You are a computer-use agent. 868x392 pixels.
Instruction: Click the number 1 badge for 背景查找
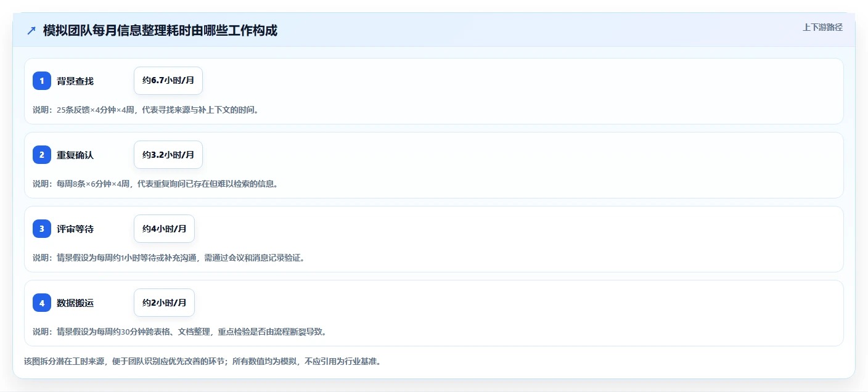coord(42,81)
